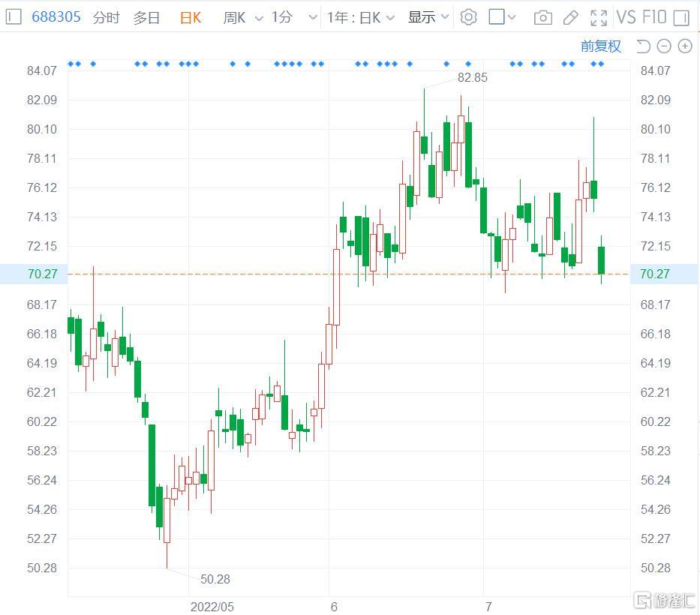Click the 50.28 low price annotation
Screen dimensions: 700x615
point(215,579)
